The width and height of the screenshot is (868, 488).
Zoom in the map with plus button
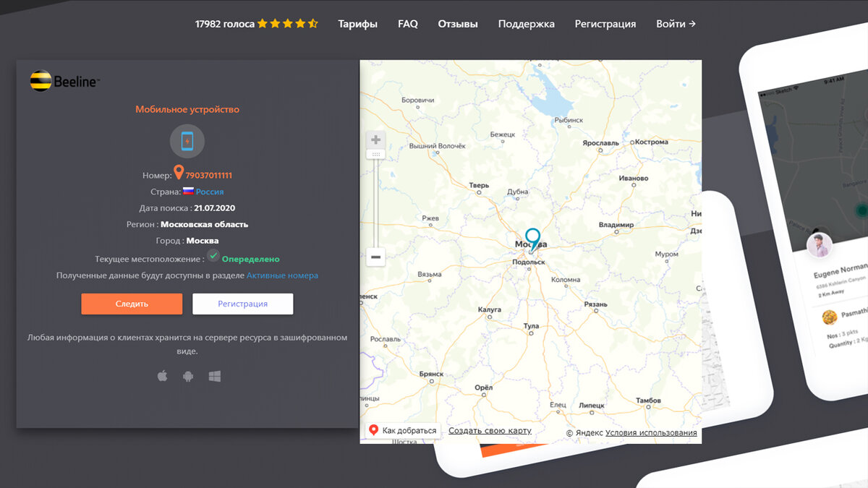(375, 140)
